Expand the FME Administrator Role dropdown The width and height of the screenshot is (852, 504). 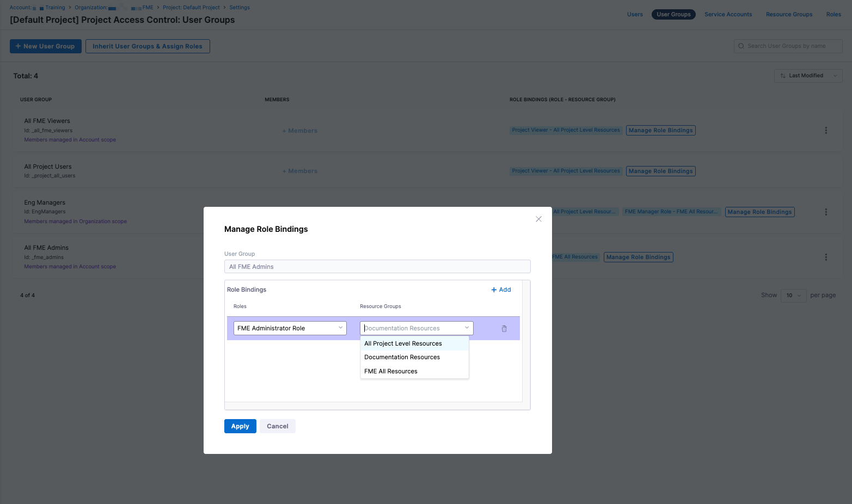pos(290,328)
